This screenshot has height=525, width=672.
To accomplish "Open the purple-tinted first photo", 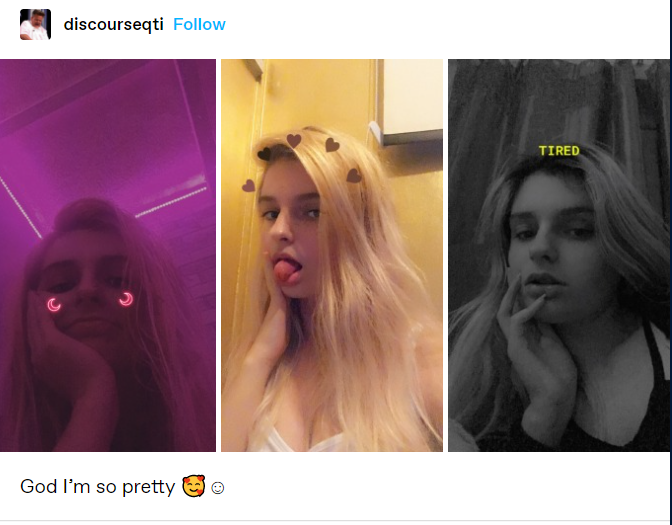I will pyautogui.click(x=108, y=255).
